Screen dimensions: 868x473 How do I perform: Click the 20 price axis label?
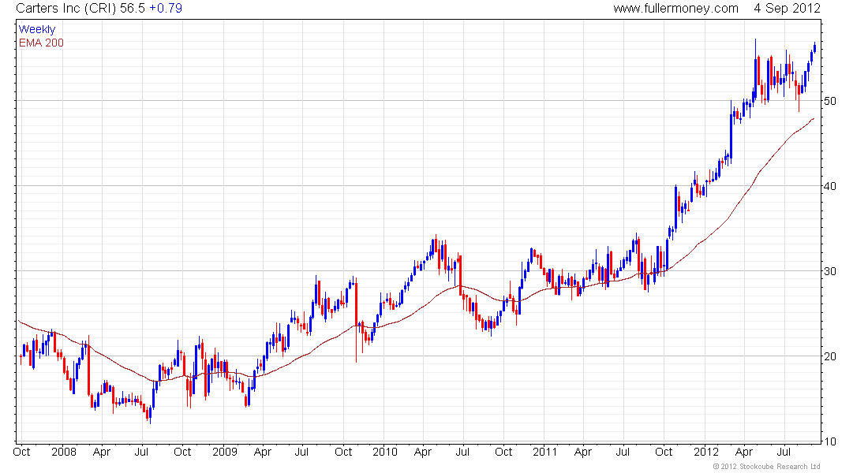830,357
